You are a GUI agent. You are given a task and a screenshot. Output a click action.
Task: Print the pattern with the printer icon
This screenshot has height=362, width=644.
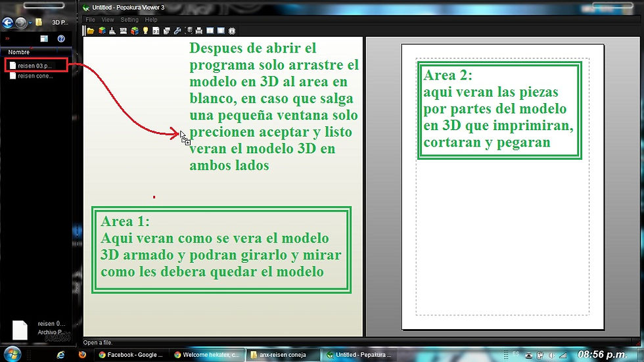pyautogui.click(x=199, y=31)
